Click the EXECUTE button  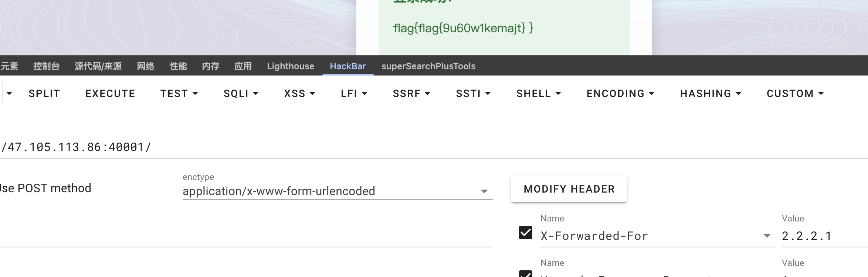tap(110, 94)
